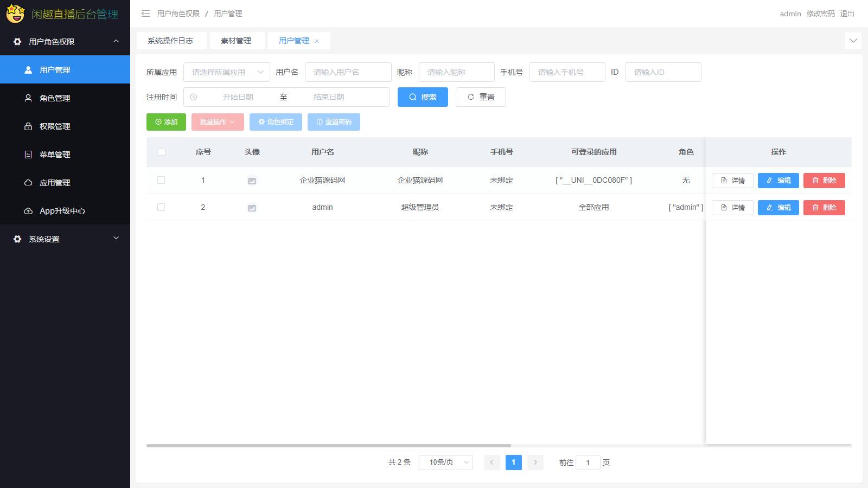Click the blue 搜索 button
Image resolution: width=868 pixels, height=488 pixels.
click(x=423, y=97)
